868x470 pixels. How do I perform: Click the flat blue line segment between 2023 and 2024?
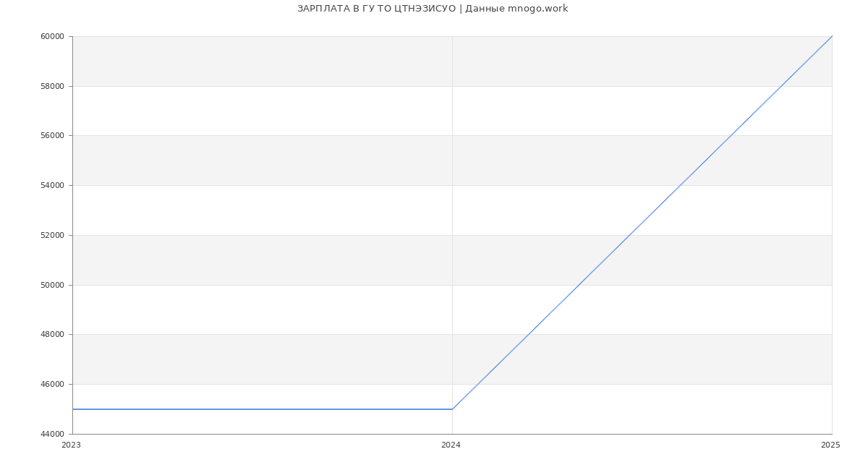(260, 409)
